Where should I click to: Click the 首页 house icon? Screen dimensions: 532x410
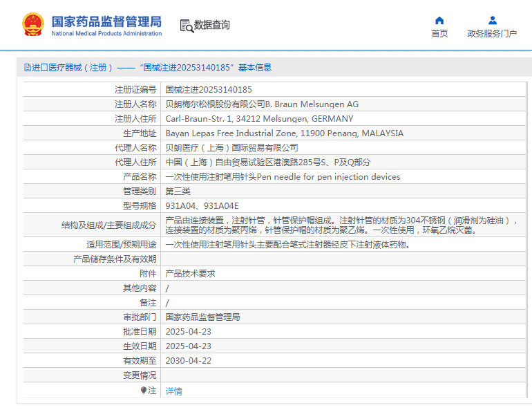(439, 20)
